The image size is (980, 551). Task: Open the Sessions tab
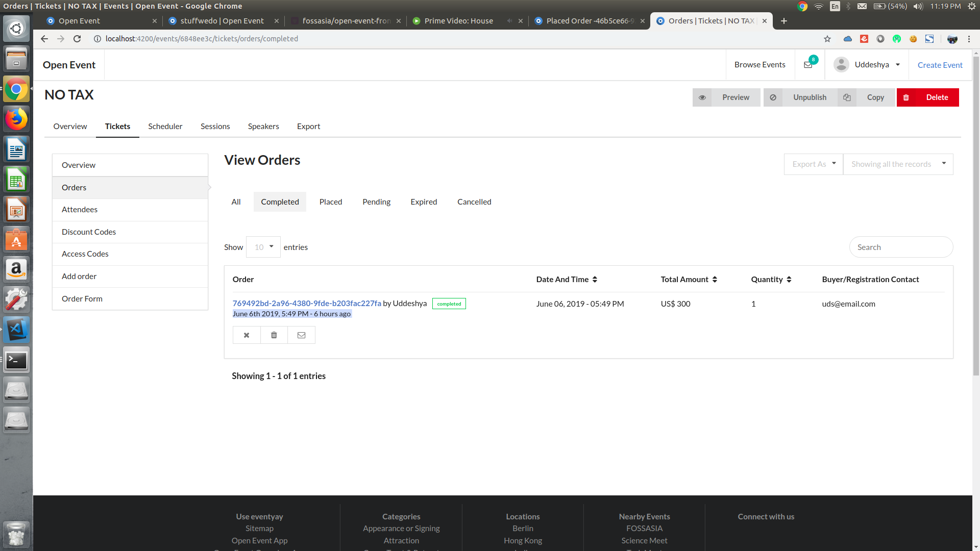pos(215,127)
